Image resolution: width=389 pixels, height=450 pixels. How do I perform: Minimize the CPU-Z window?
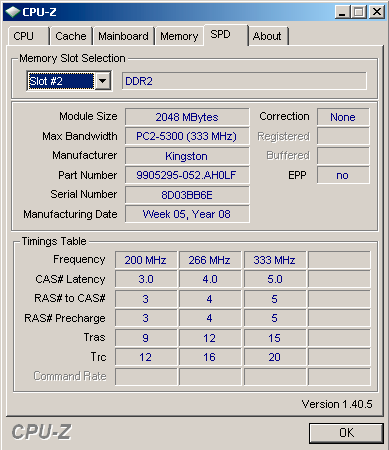[342, 12]
